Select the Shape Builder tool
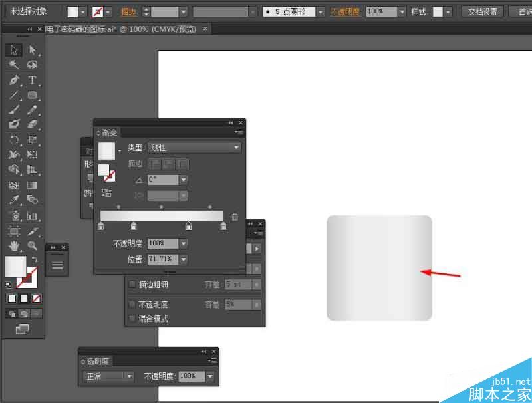Screen dimensions: 532x403 14,170
